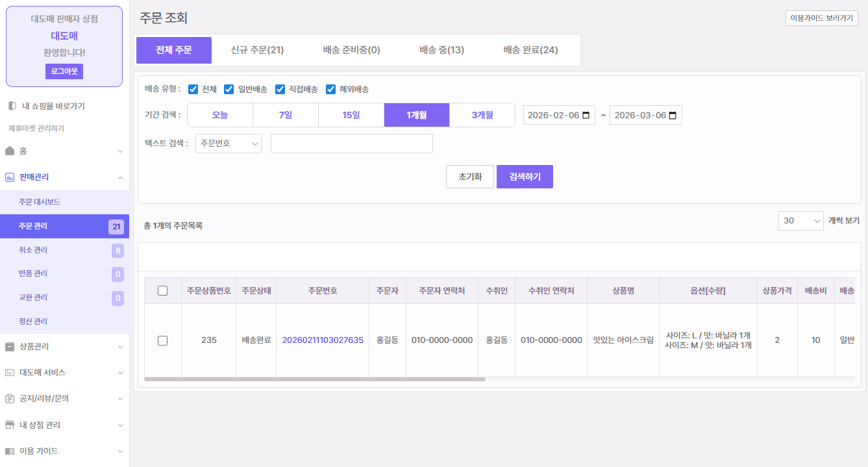This screenshot has width=868, height=467.
Task: Open the start date calendar picker icon
Action: 586,116
